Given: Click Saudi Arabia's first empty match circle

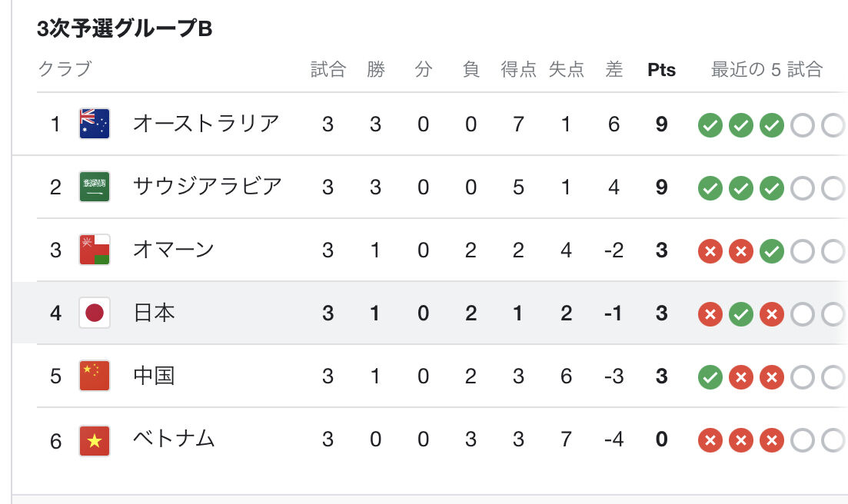Looking at the screenshot, I should (803, 188).
